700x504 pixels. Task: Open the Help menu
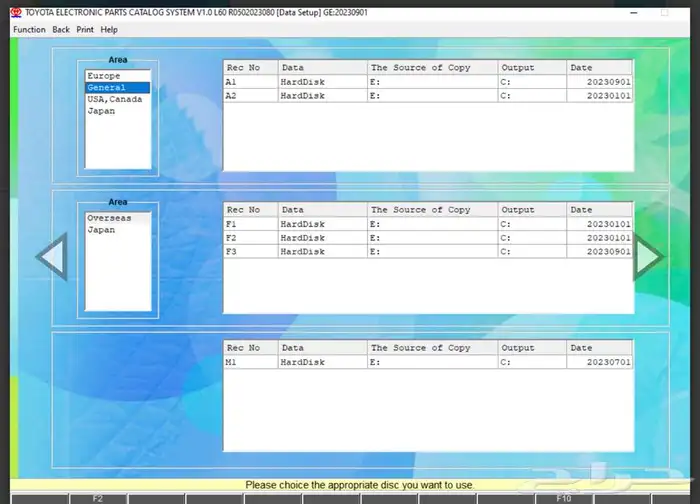(x=109, y=29)
